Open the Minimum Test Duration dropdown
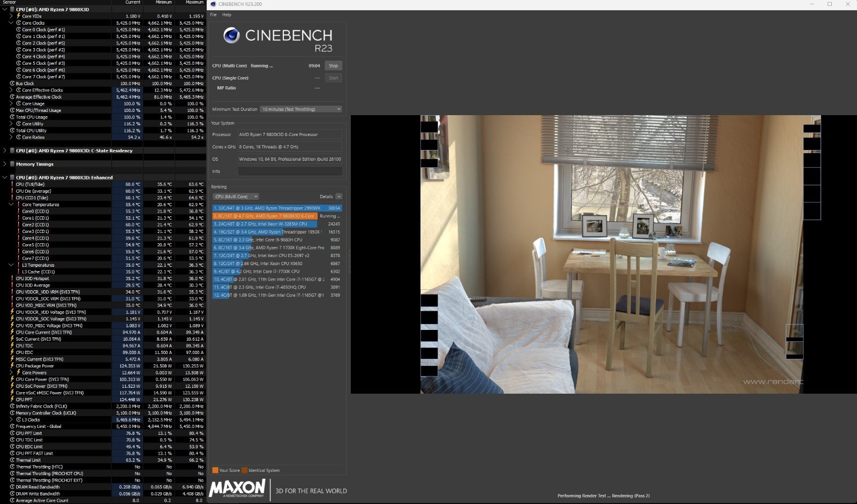The image size is (857, 504). coord(301,109)
